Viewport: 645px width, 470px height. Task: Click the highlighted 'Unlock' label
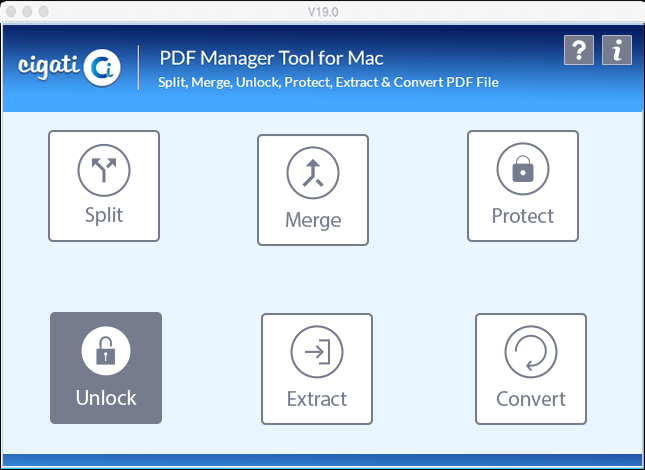click(x=106, y=398)
